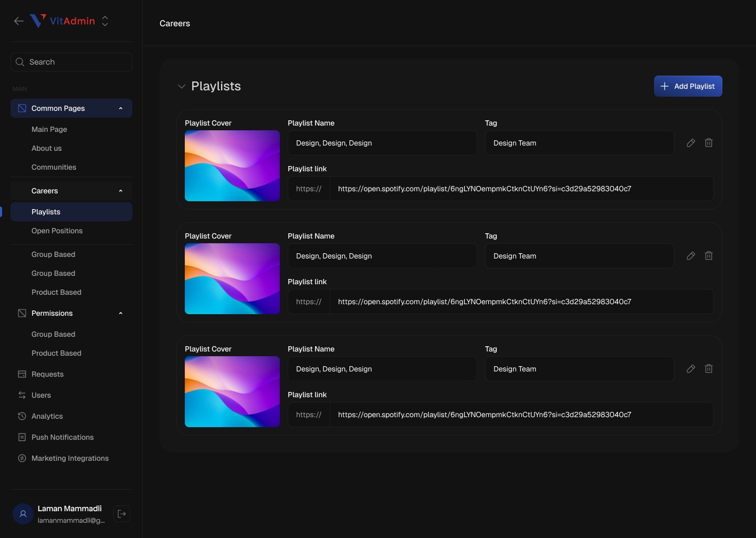Open Product Based under Careers group
This screenshot has height=538, width=756.
pos(57,292)
